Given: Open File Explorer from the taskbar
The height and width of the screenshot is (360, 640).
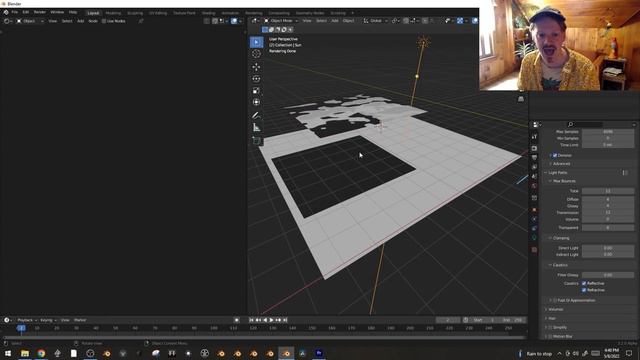Looking at the screenshot, I should pos(25,353).
